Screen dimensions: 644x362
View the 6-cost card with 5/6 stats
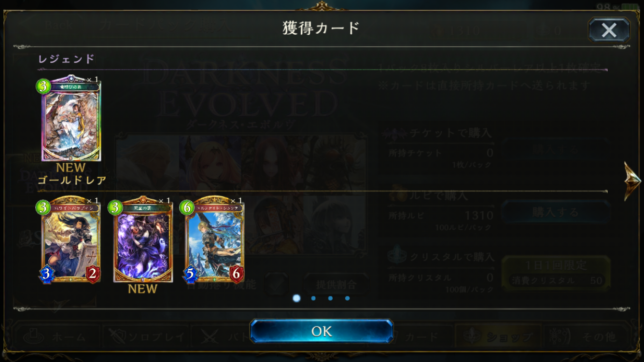pos(214,240)
